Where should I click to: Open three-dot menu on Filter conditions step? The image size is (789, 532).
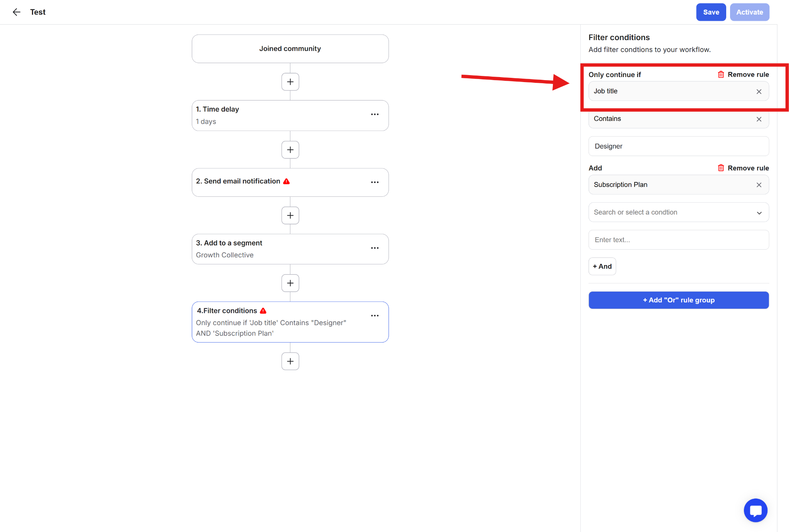point(374,316)
